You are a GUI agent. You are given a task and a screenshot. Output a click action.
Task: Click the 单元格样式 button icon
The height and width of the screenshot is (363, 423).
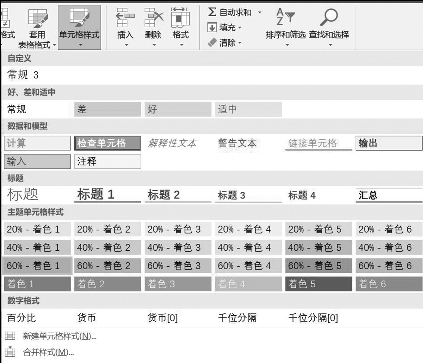pyautogui.click(x=79, y=18)
